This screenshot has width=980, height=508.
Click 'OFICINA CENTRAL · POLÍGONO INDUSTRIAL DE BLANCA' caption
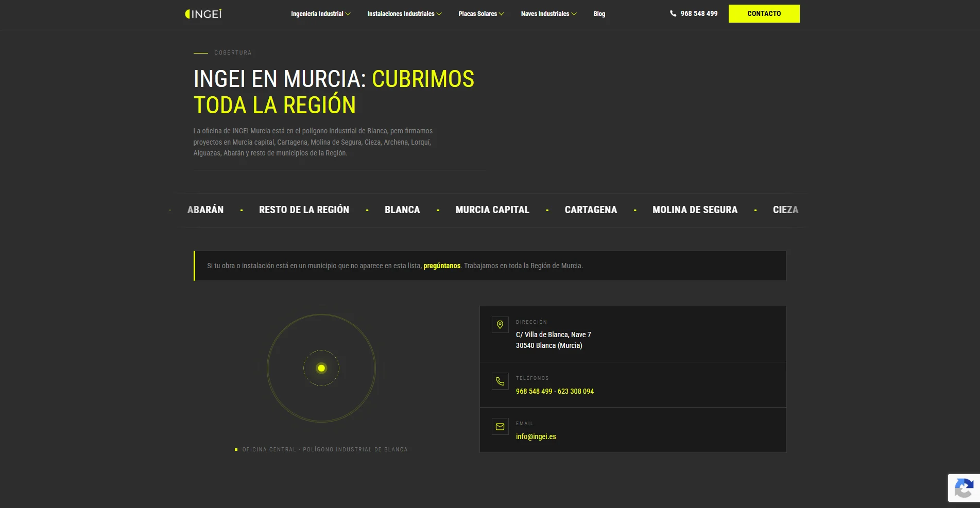pyautogui.click(x=325, y=449)
